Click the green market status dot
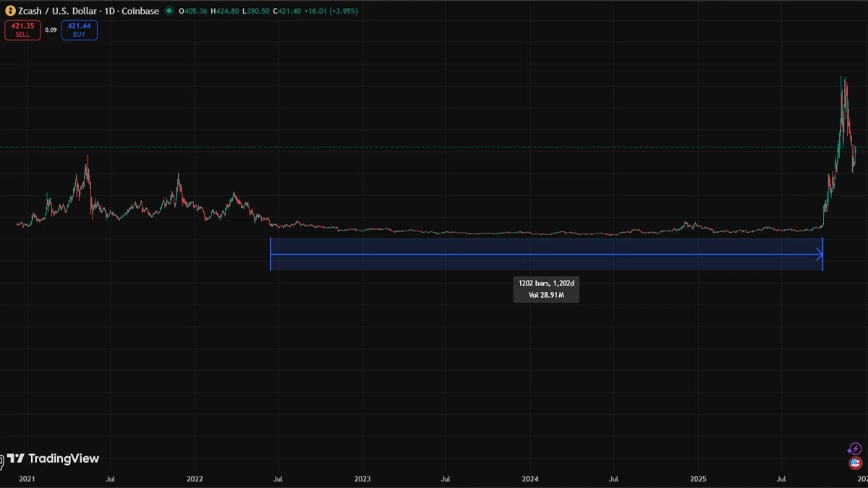 pos(169,11)
